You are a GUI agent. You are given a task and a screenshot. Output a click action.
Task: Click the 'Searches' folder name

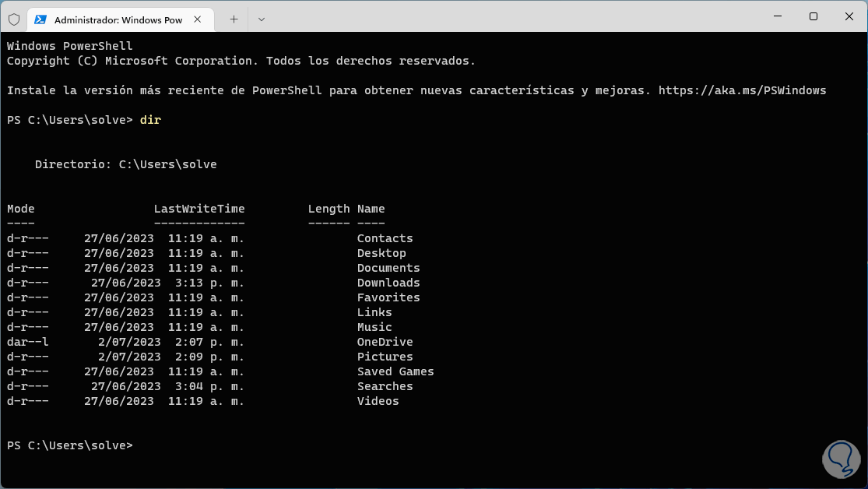385,386
